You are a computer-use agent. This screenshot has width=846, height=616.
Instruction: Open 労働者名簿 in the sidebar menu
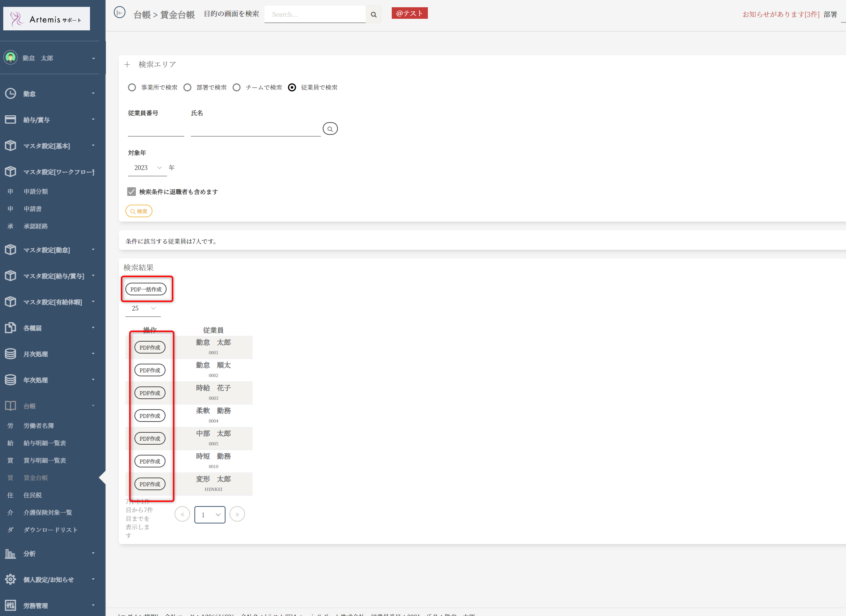(x=38, y=426)
